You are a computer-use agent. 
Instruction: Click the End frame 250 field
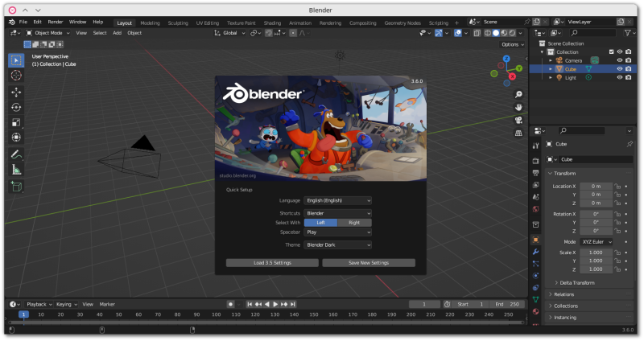(x=508, y=305)
